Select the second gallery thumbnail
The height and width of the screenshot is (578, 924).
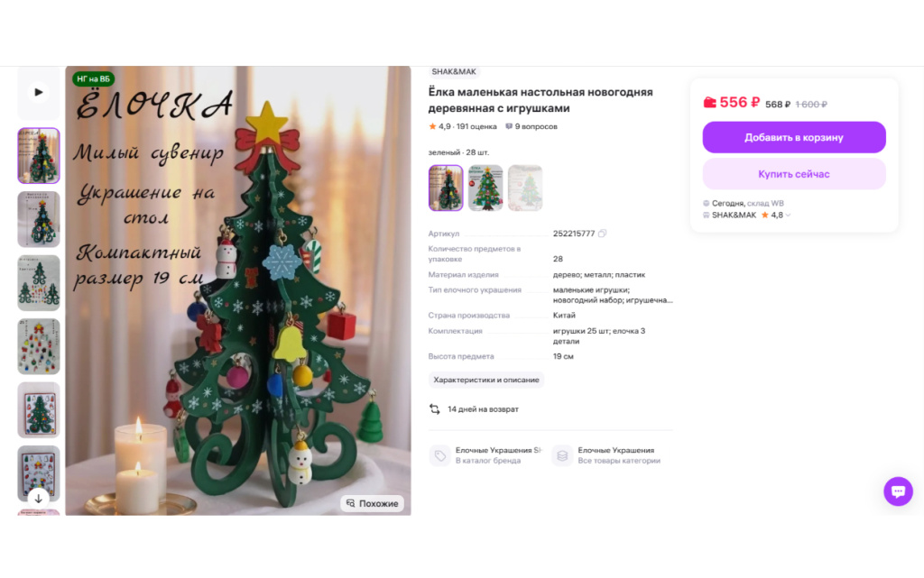[x=38, y=219]
